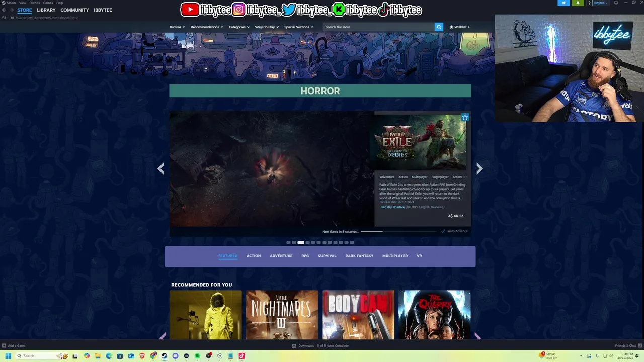Select the ADVENTURE category tab

[281, 256]
